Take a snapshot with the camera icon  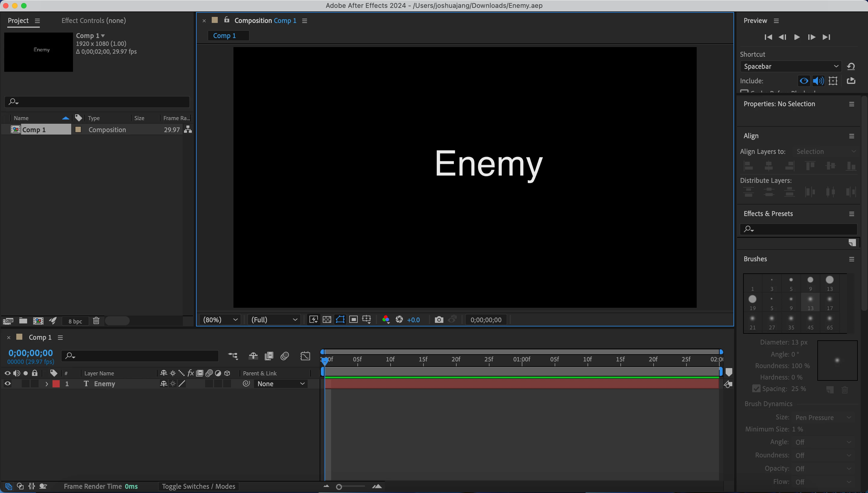(439, 320)
